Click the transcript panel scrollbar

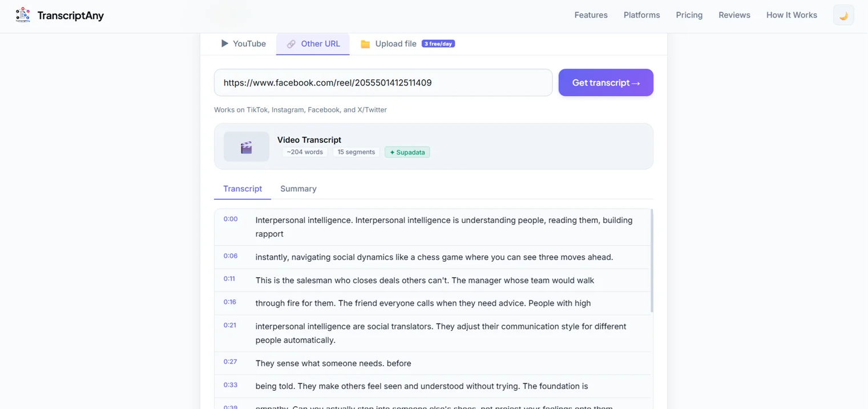651,260
